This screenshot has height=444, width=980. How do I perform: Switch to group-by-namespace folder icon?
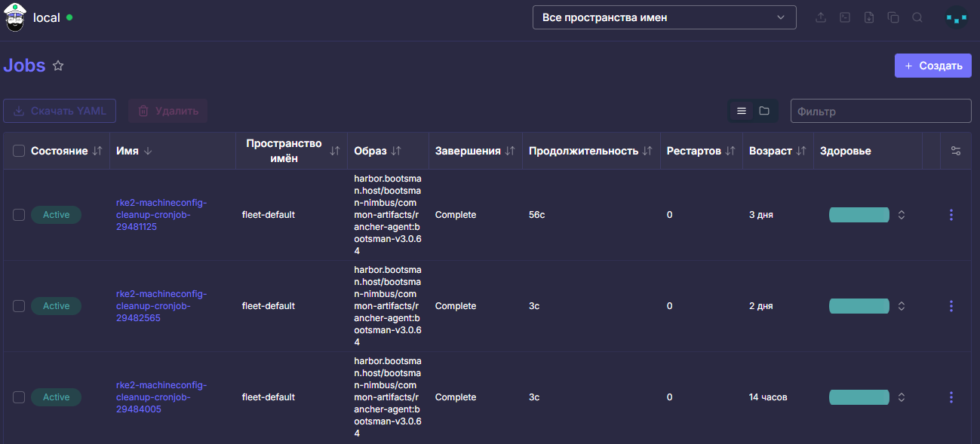click(764, 111)
